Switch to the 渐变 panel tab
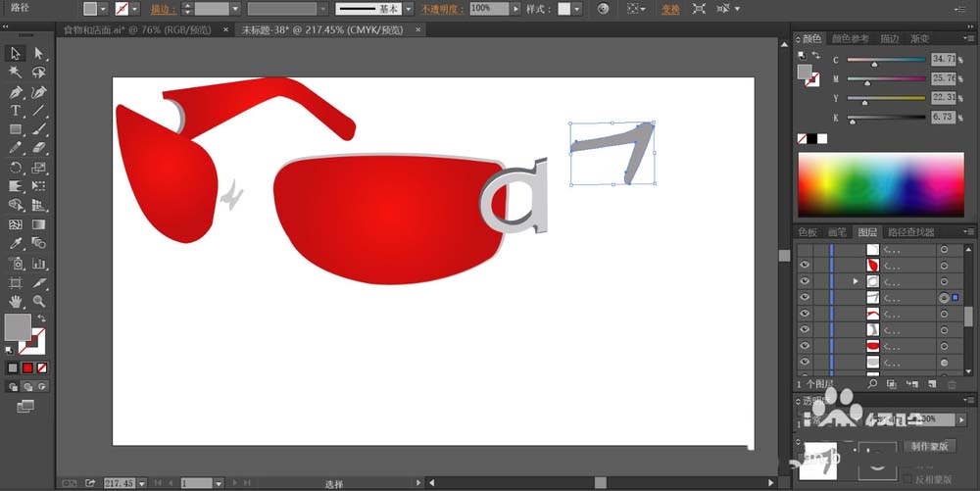 920,39
